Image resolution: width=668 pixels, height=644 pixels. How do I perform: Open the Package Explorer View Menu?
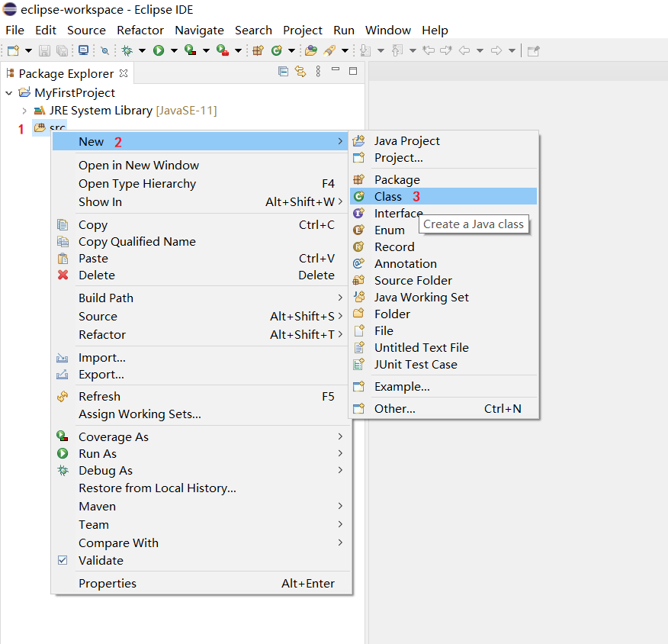click(318, 71)
